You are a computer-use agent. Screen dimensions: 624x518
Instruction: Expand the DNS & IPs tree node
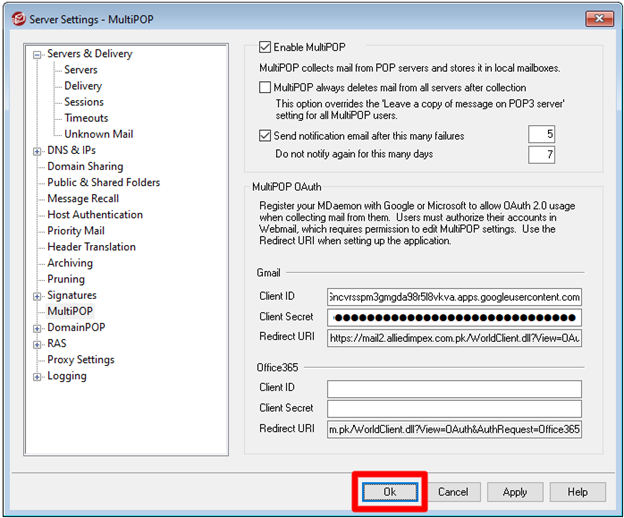(x=38, y=150)
